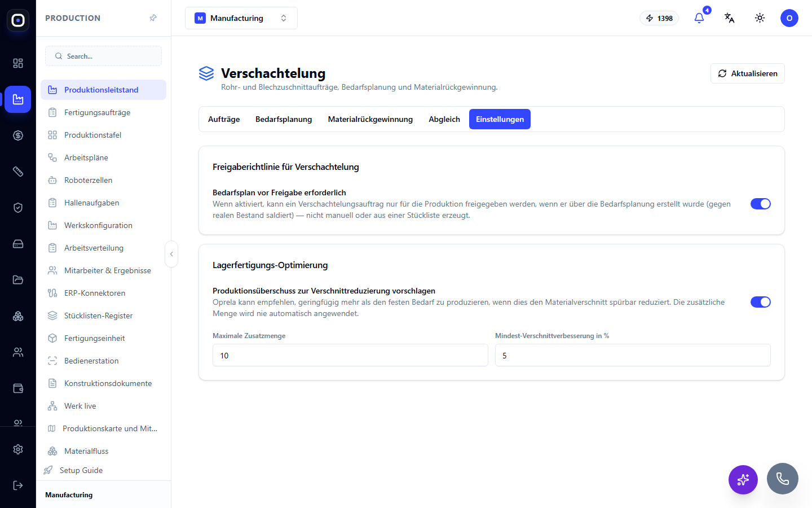
Task: Open the settings gear in left rail
Action: 18,449
